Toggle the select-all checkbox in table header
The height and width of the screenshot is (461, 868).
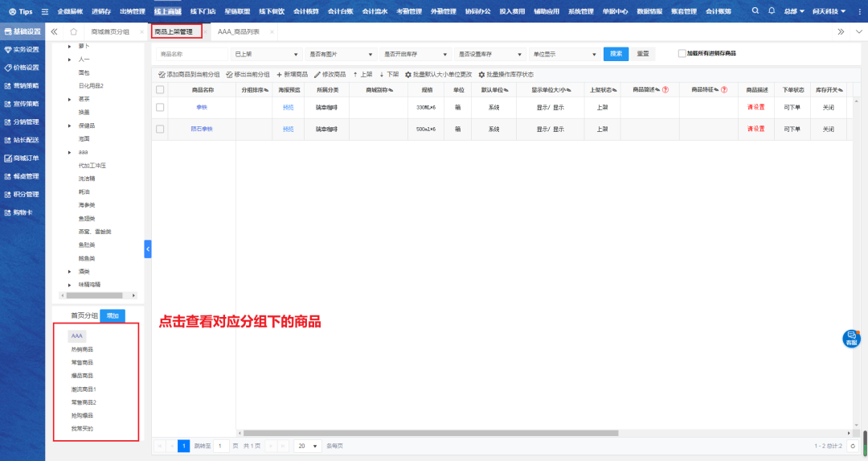pos(160,89)
